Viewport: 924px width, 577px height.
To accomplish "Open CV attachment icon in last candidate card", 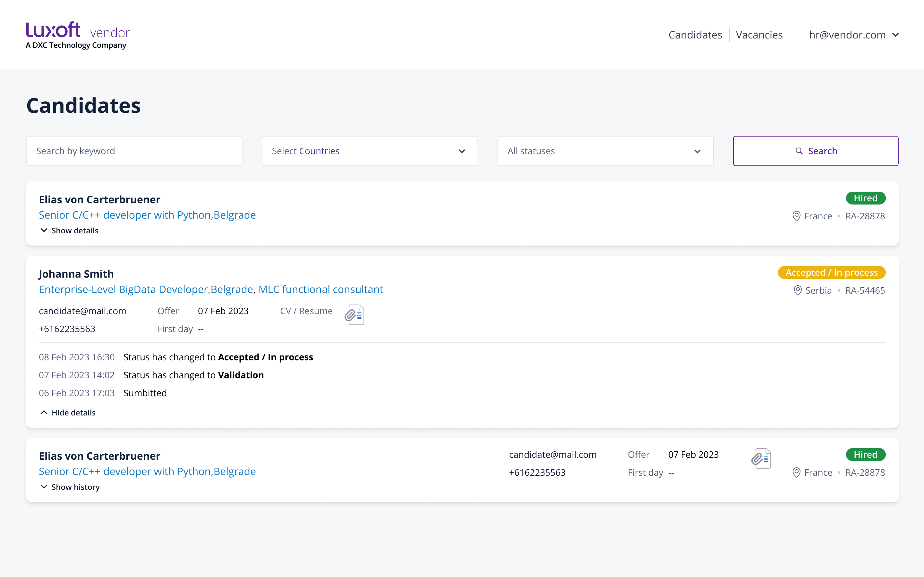I will [761, 458].
